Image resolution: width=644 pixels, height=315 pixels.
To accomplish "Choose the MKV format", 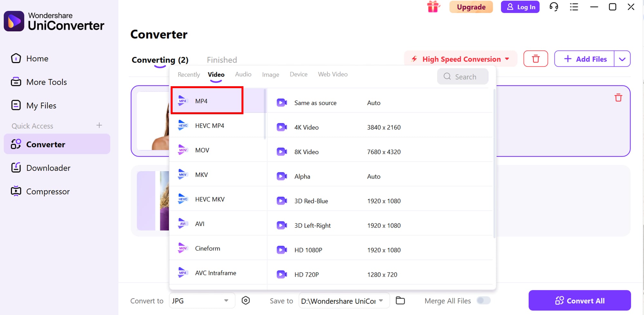I will 218,175.
